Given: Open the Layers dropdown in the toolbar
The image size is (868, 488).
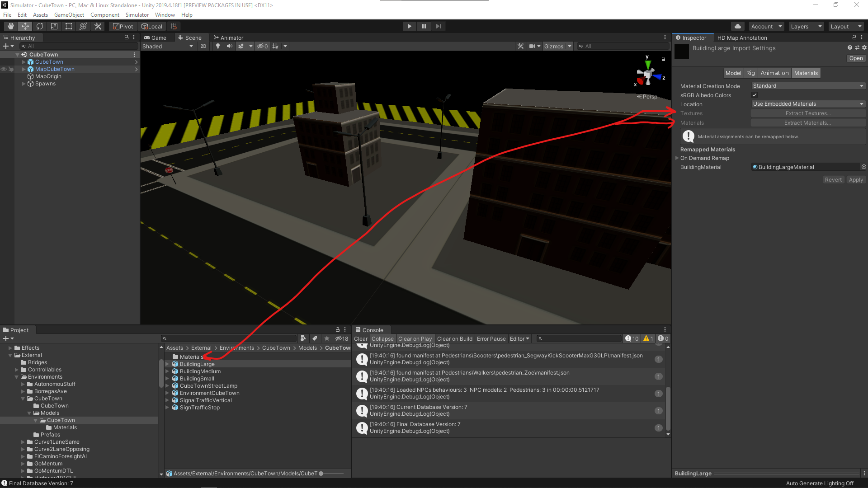Looking at the screenshot, I should (x=806, y=26).
